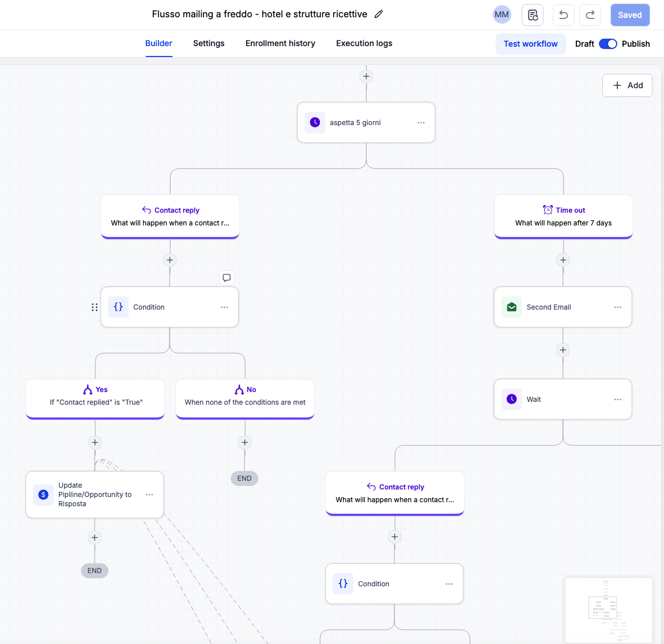The image size is (664, 644).
Task: Add step below Yes branch
Action: (95, 443)
